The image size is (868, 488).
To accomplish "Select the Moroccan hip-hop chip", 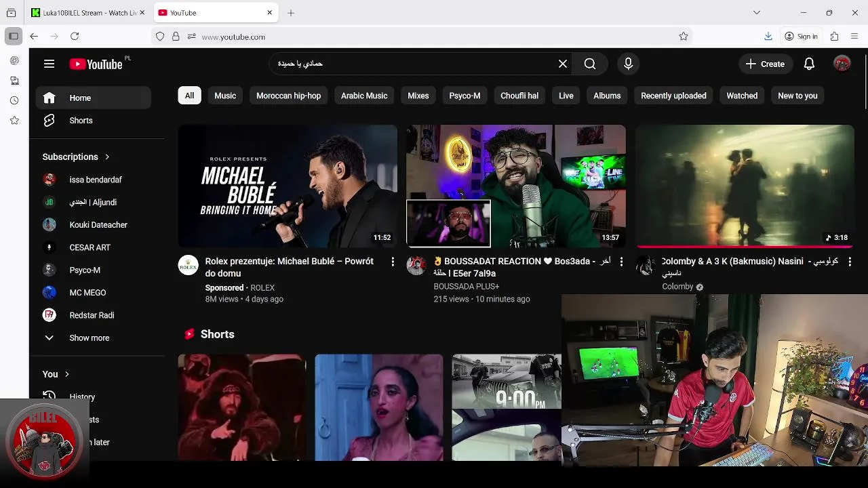I will point(288,96).
